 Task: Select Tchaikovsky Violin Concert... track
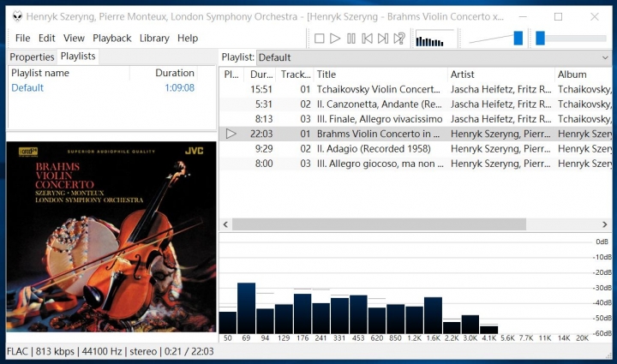pyautogui.click(x=378, y=89)
